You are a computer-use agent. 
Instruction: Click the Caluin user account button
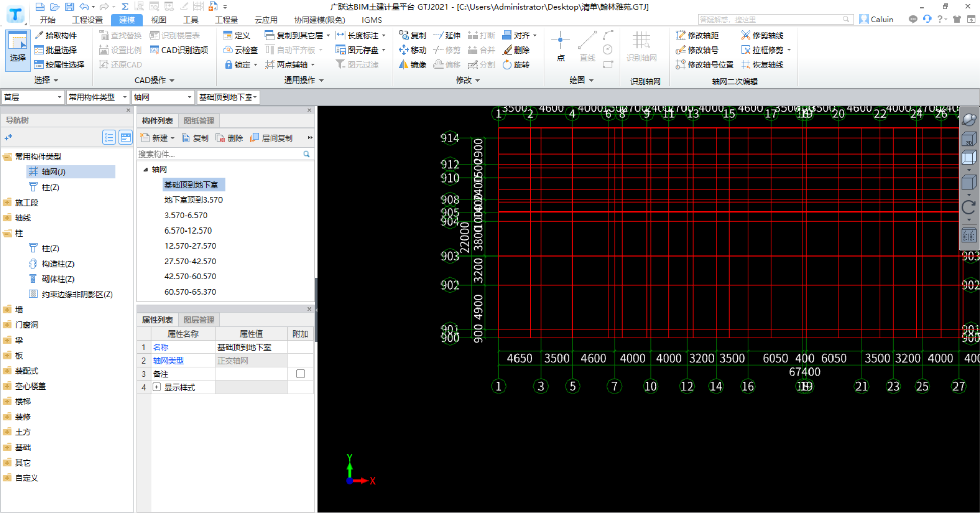[x=876, y=19]
